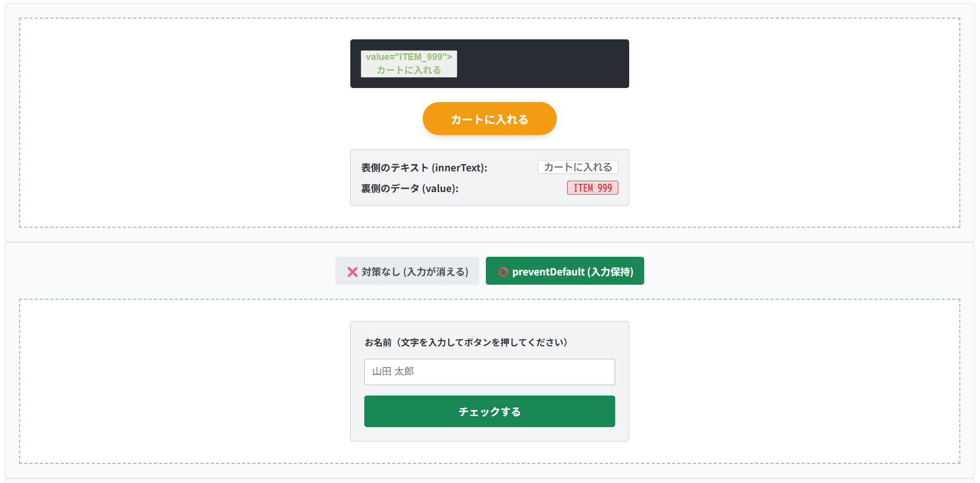Screen dimensions: 980x483
Task: Click the green カートに入れる text inside code block
Action: pyautogui.click(x=408, y=70)
